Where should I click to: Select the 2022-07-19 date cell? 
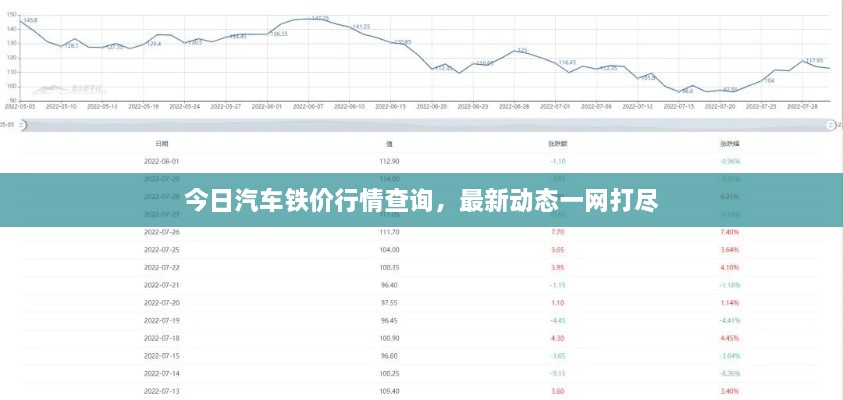(x=161, y=320)
